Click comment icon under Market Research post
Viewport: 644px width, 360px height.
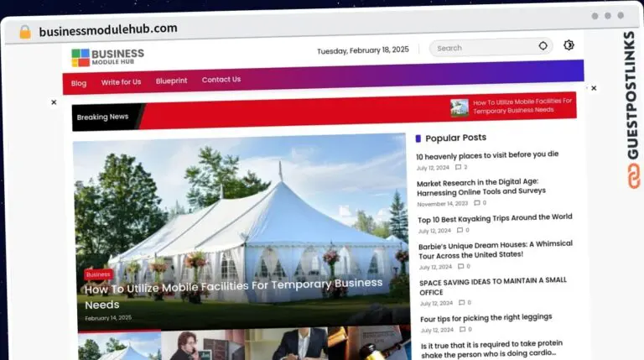[x=476, y=203]
